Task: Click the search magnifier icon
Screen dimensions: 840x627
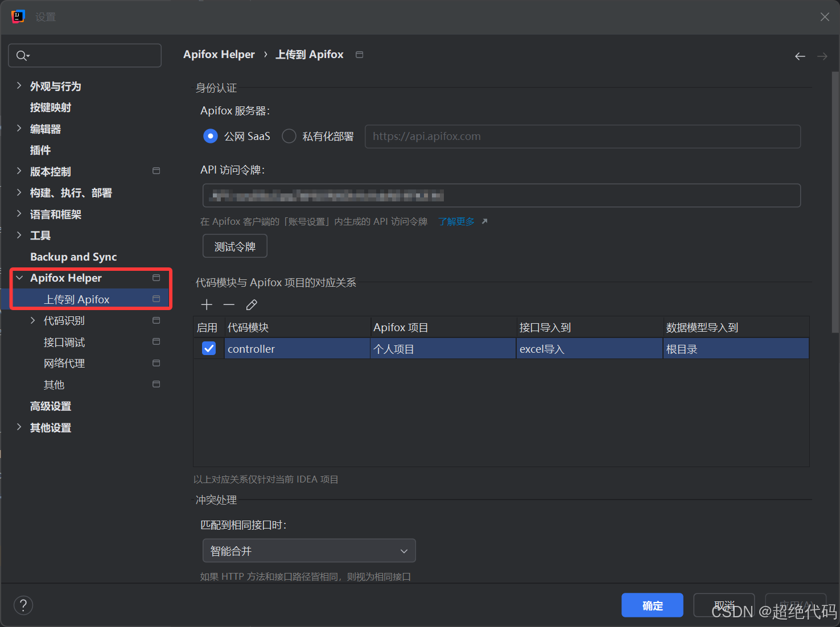Action: [23, 55]
